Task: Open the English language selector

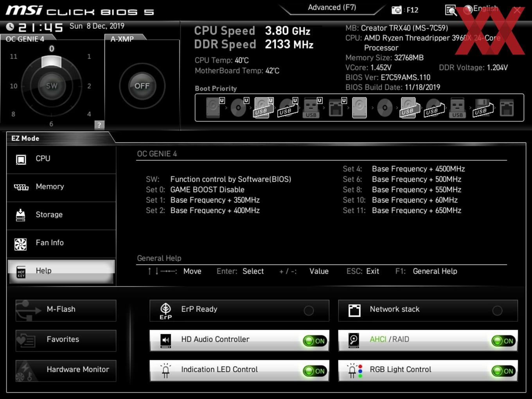Action: click(481, 9)
